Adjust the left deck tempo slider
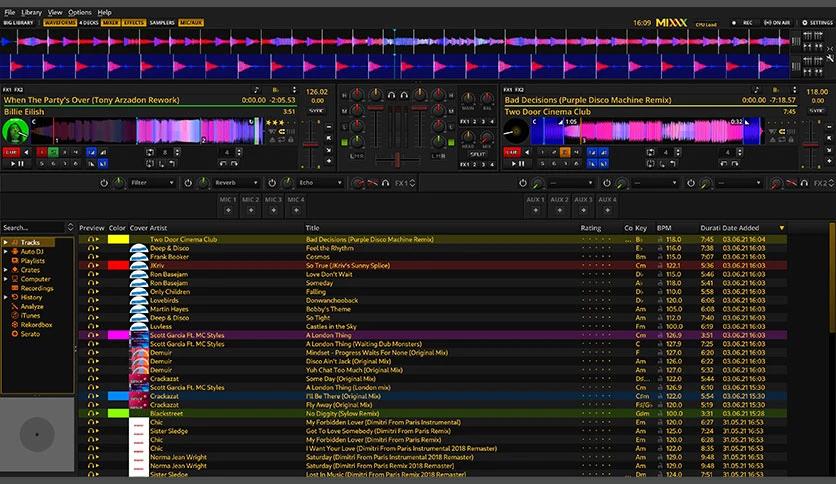 point(310,144)
